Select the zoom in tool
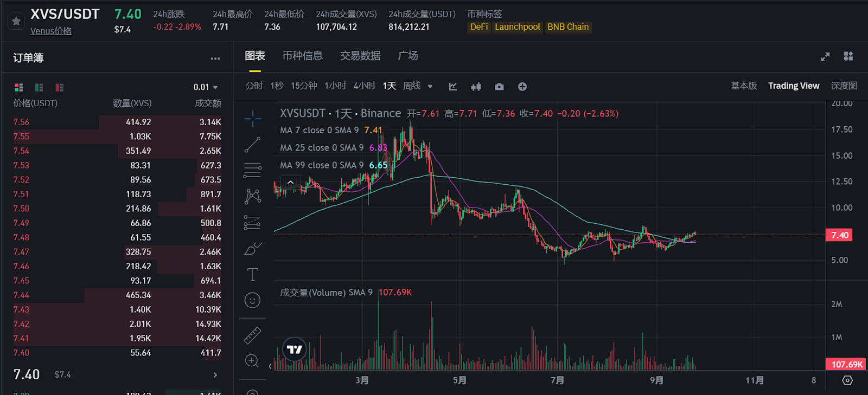 click(253, 361)
